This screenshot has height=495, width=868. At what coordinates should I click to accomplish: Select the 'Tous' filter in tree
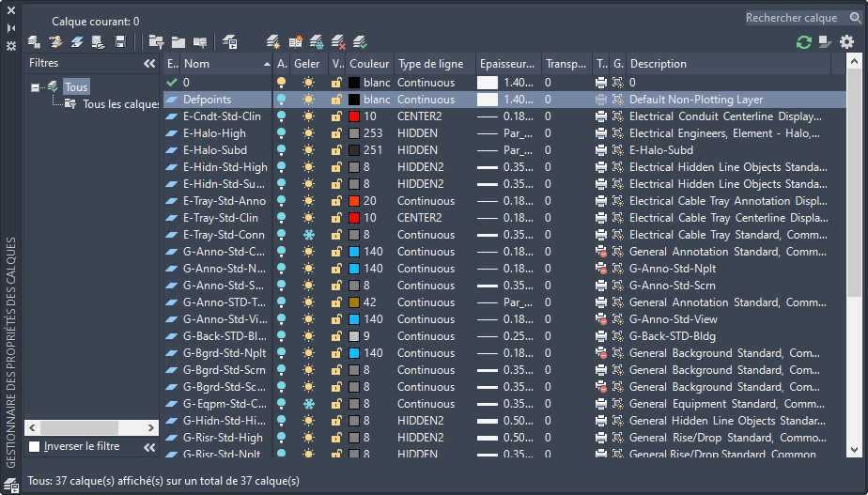[76, 87]
